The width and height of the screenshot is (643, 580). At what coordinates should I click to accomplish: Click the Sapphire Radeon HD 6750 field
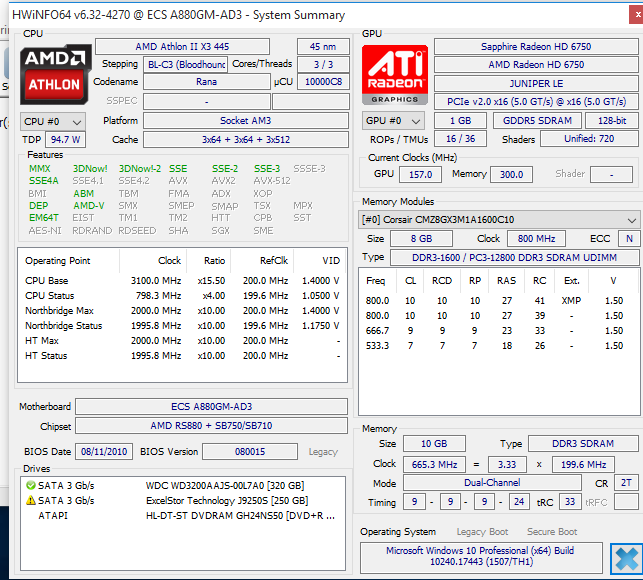(x=536, y=47)
